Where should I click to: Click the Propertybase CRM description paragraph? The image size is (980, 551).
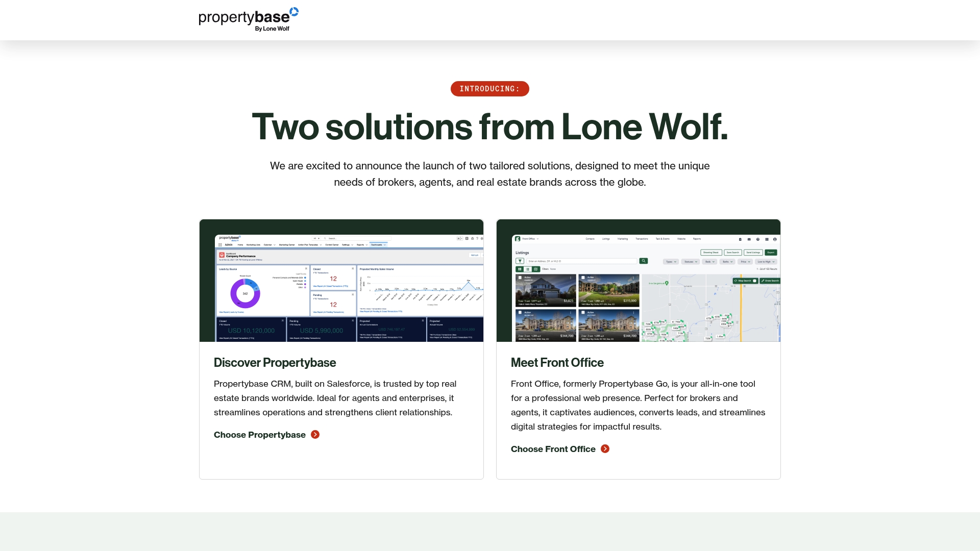pos(335,398)
